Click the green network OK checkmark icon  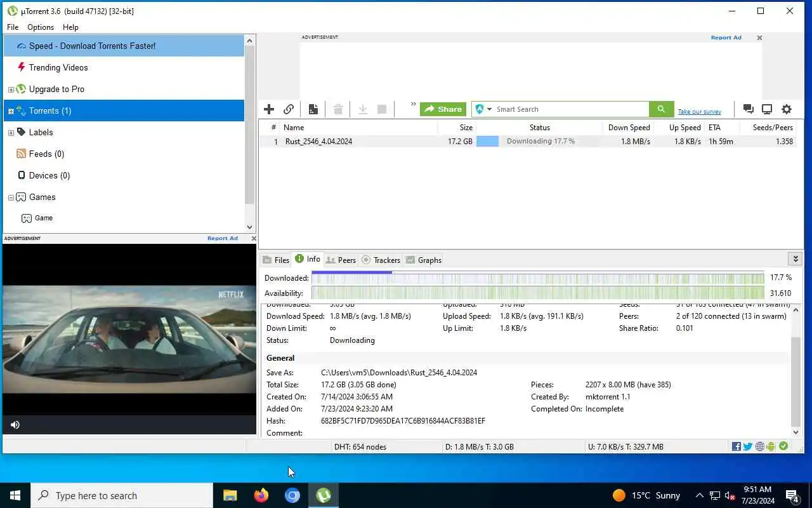783,446
